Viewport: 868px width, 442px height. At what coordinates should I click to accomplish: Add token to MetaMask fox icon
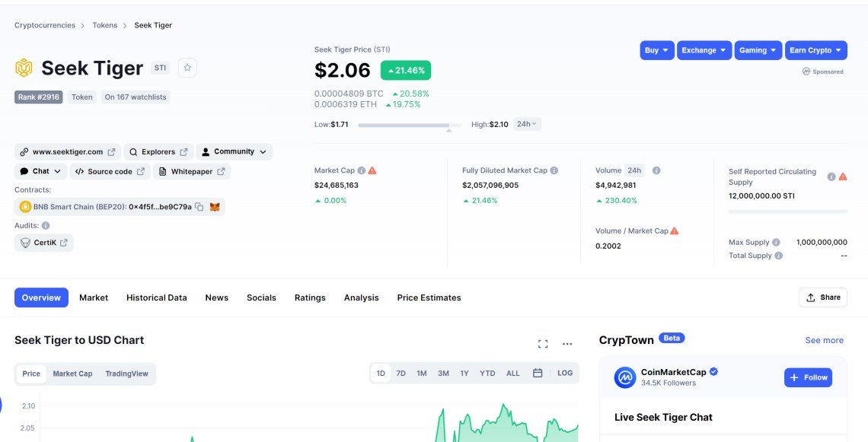pos(215,207)
